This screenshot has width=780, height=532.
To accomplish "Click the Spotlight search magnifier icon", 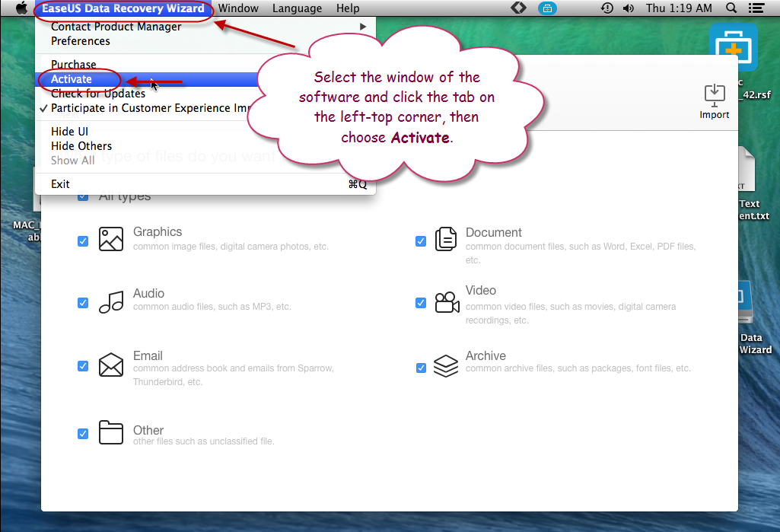I will (x=731, y=8).
